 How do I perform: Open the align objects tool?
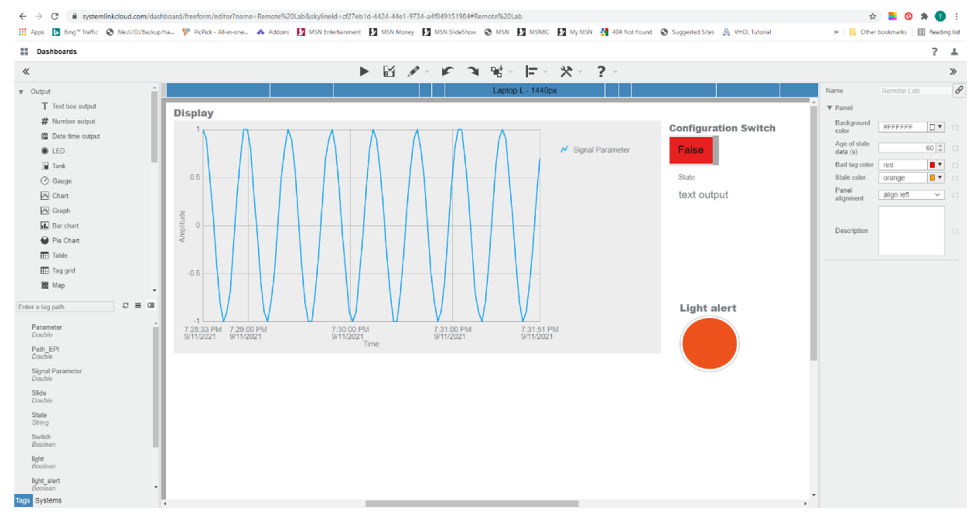point(531,71)
